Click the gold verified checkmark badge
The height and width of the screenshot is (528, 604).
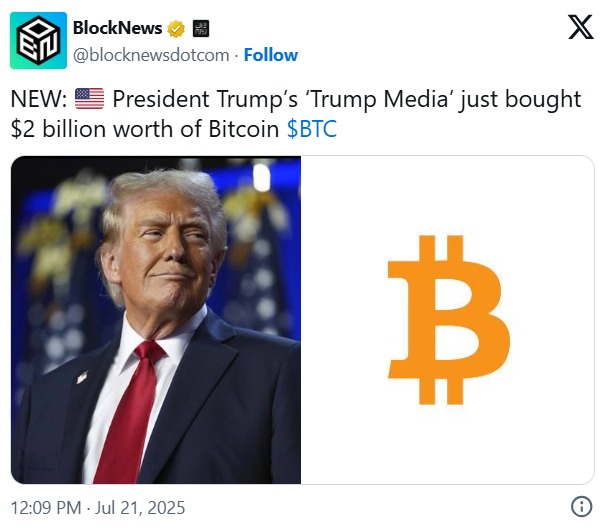(x=176, y=28)
